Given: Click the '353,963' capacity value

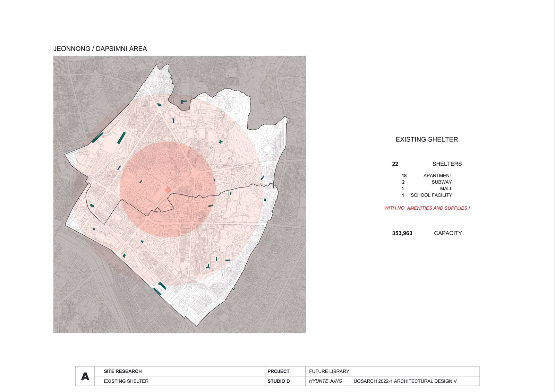Looking at the screenshot, I should coord(402,233).
